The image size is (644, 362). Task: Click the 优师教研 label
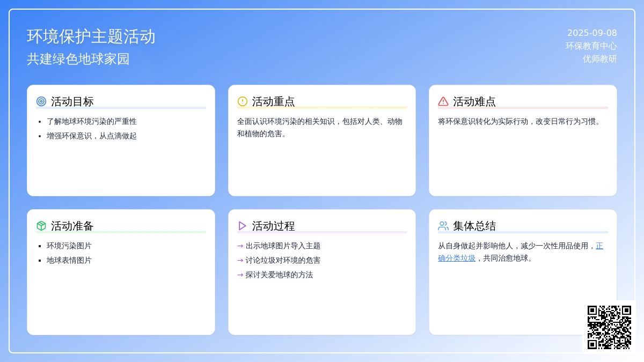599,59
